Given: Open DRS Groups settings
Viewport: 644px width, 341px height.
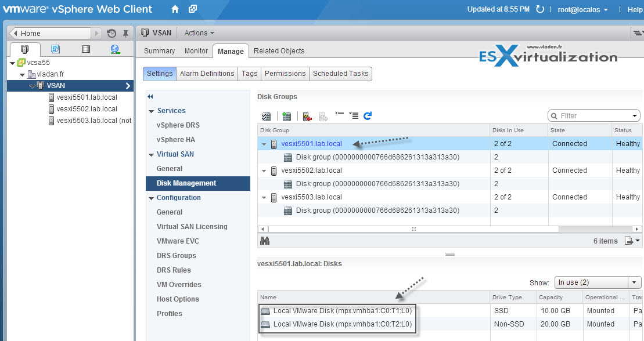Looking at the screenshot, I should coord(176,256).
